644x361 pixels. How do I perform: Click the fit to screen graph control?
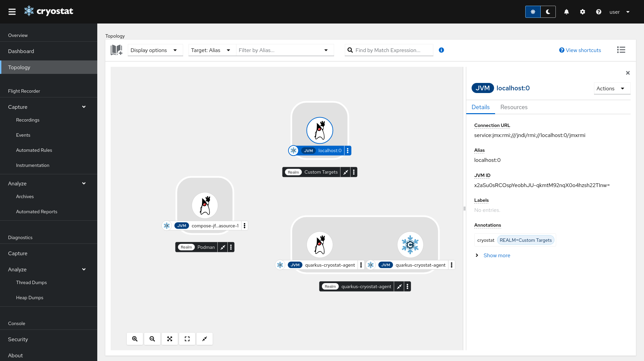click(170, 339)
